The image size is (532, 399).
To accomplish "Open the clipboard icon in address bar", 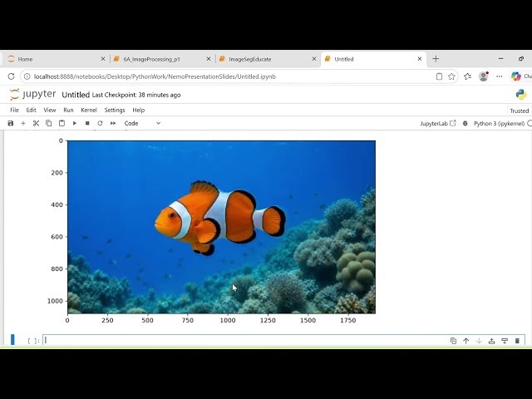I will point(439,76).
